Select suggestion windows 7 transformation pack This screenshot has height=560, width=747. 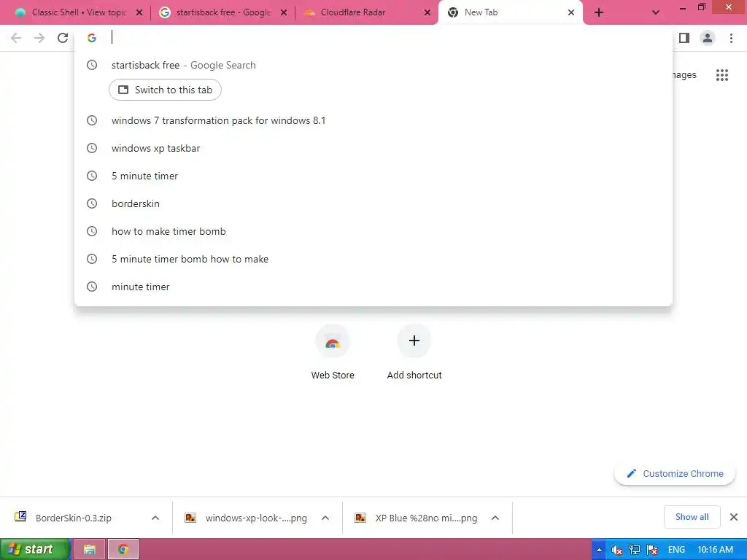[x=373, y=120]
